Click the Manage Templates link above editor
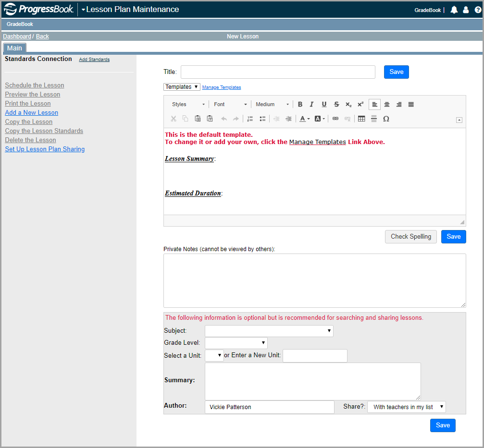 tap(221, 87)
